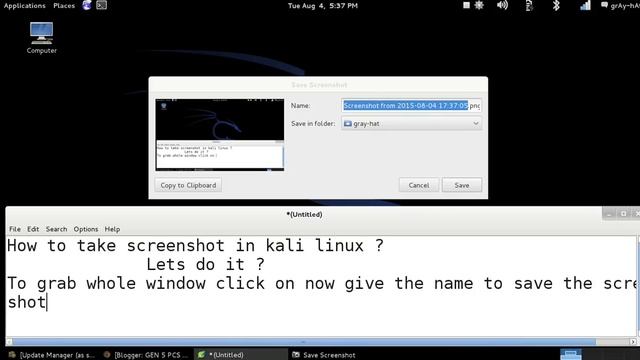Click Copy to Clipboard button

[188, 185]
